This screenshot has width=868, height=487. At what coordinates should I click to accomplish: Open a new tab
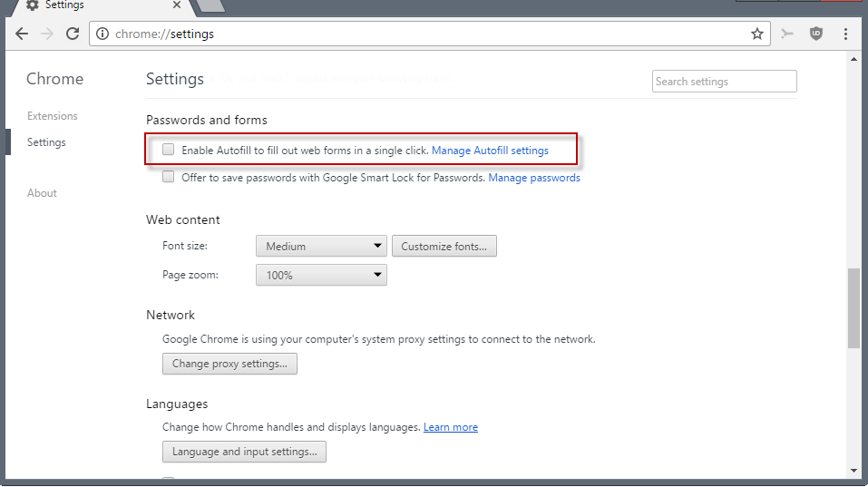point(210,5)
